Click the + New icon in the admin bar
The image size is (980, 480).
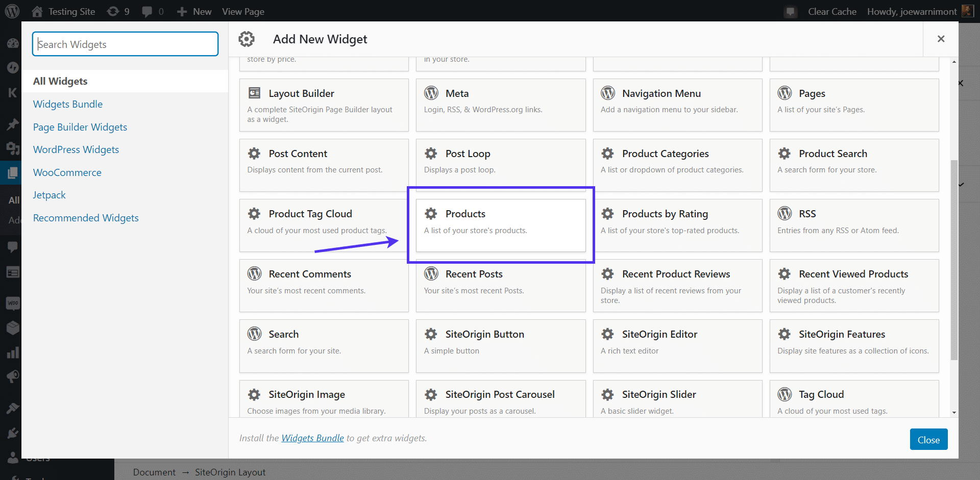[182, 11]
